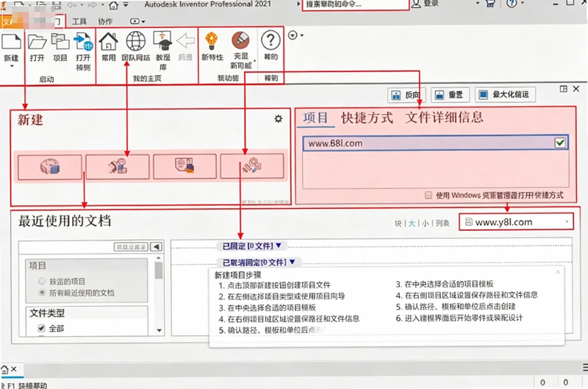This screenshot has width=588, height=389.
Task: Go to 常用 home via house icon
Action: 108,41
